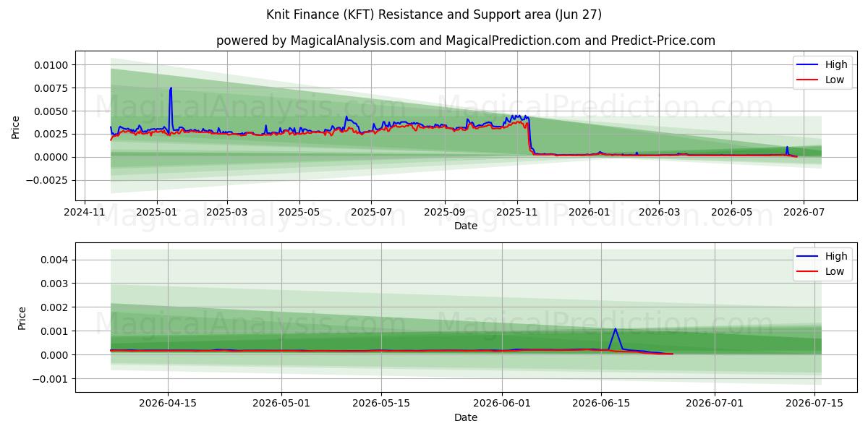Click the '2025-11' x-axis tick label

pos(516,212)
